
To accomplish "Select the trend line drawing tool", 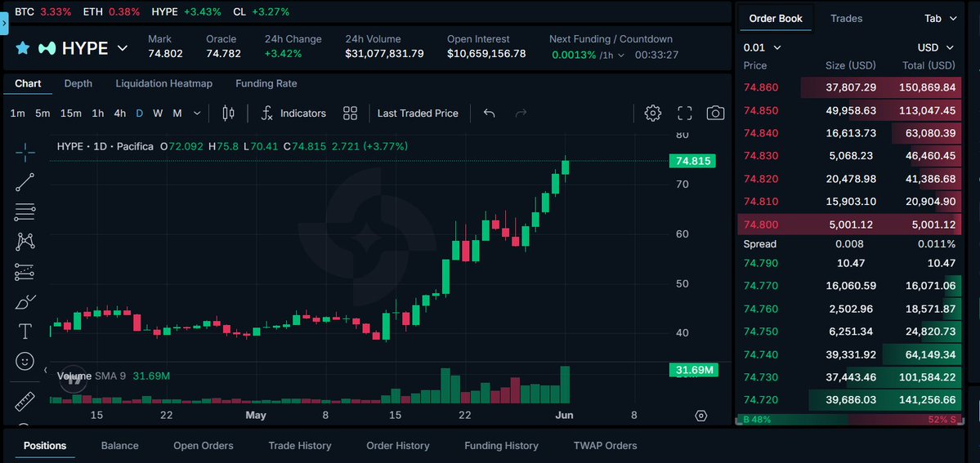I will (x=25, y=182).
